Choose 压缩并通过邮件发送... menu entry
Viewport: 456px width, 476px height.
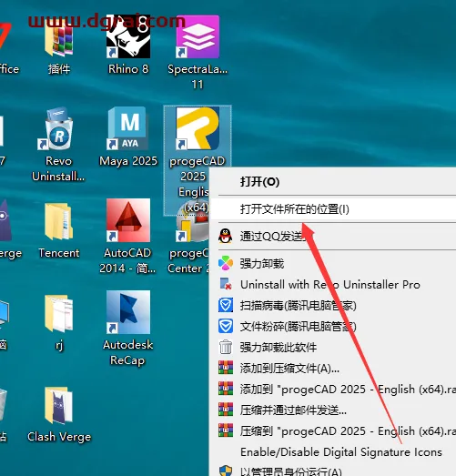click(x=333, y=410)
